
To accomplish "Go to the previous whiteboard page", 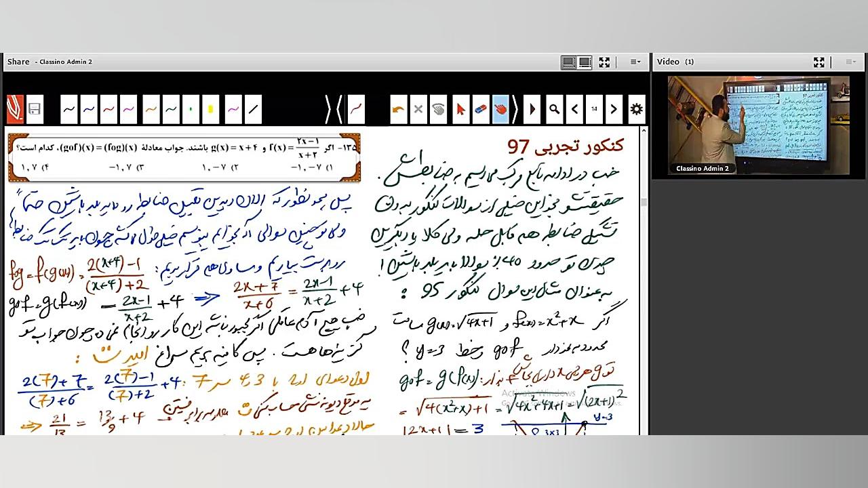I will pos(574,109).
